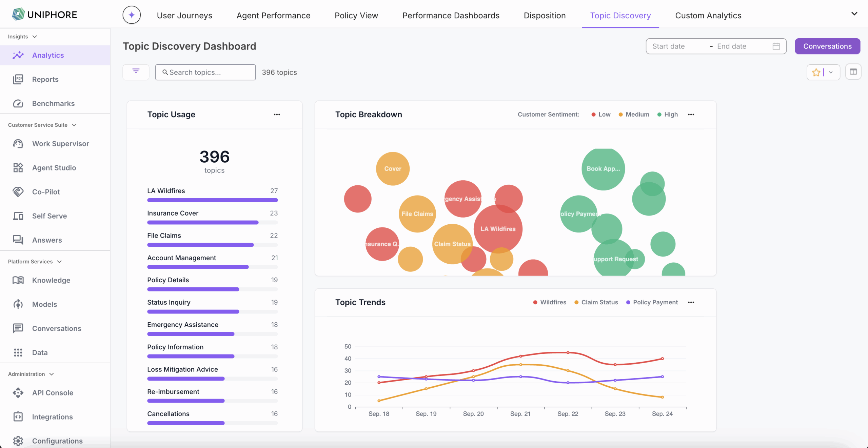Click the Conversations button
This screenshot has width=868, height=448.
tap(827, 46)
